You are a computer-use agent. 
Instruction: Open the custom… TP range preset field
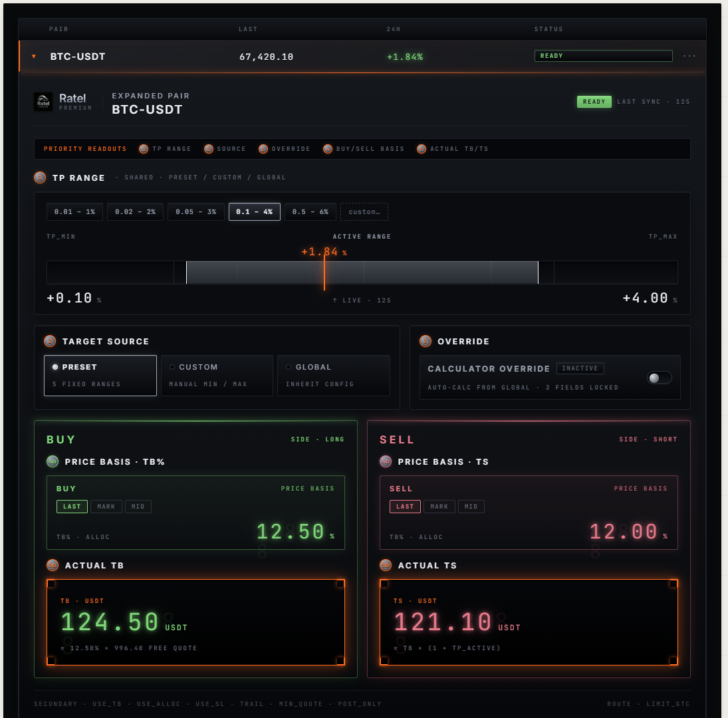coord(364,211)
